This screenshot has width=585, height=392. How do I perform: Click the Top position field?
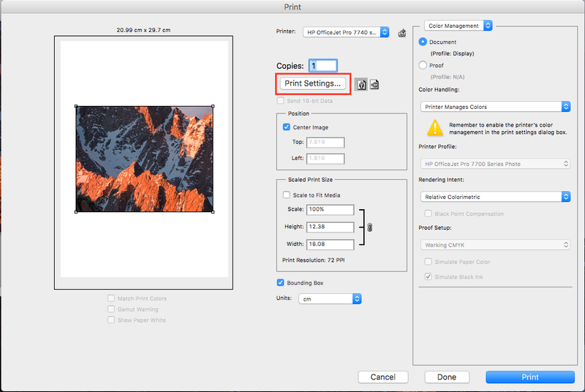pos(325,142)
